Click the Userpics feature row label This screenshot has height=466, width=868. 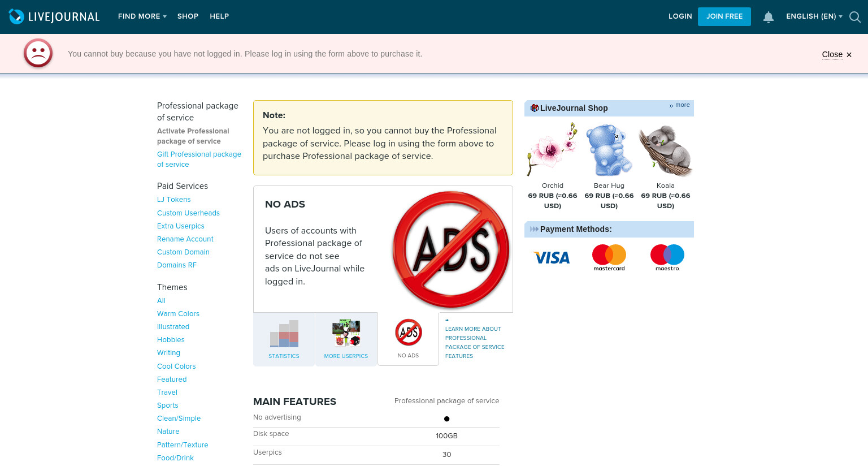[x=267, y=452]
